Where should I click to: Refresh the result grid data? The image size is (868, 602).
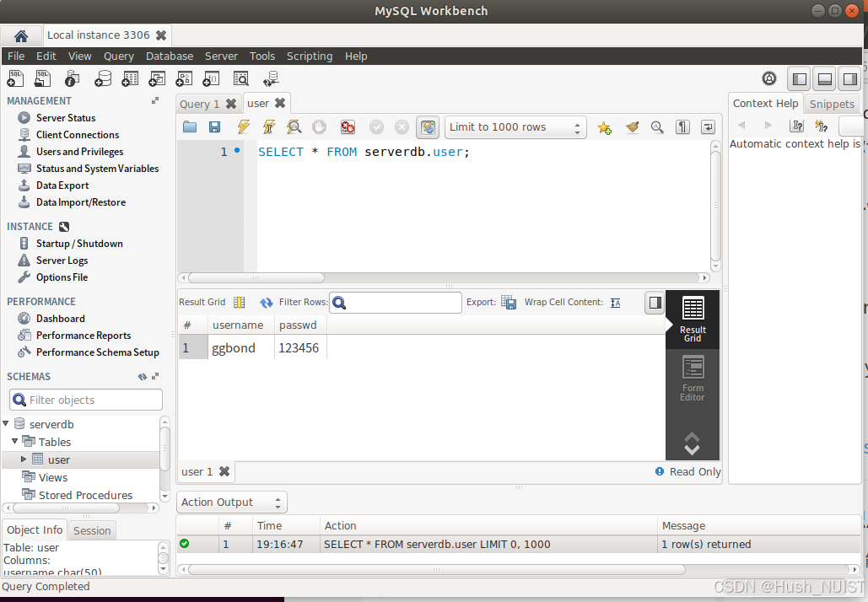click(267, 302)
